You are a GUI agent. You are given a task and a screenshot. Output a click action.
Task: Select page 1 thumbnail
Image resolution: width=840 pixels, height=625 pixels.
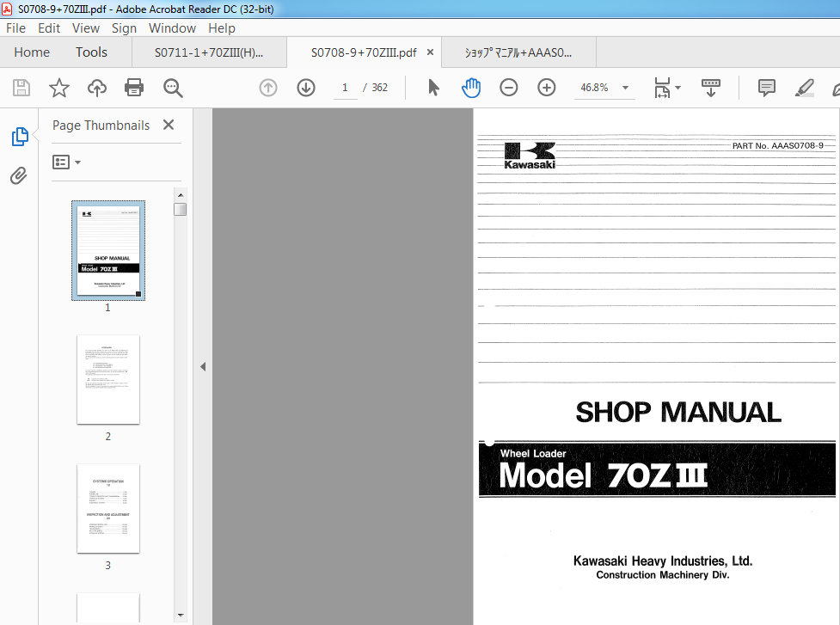(108, 250)
